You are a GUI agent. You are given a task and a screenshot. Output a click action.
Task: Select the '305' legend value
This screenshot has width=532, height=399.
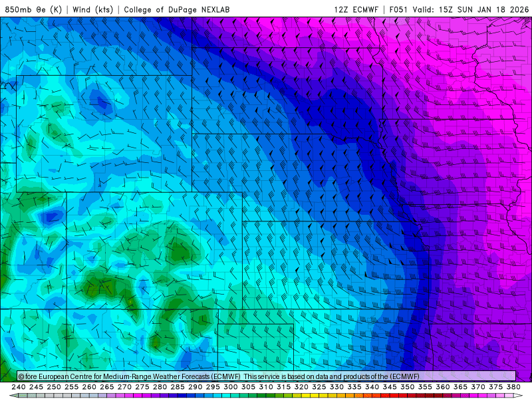248,387
